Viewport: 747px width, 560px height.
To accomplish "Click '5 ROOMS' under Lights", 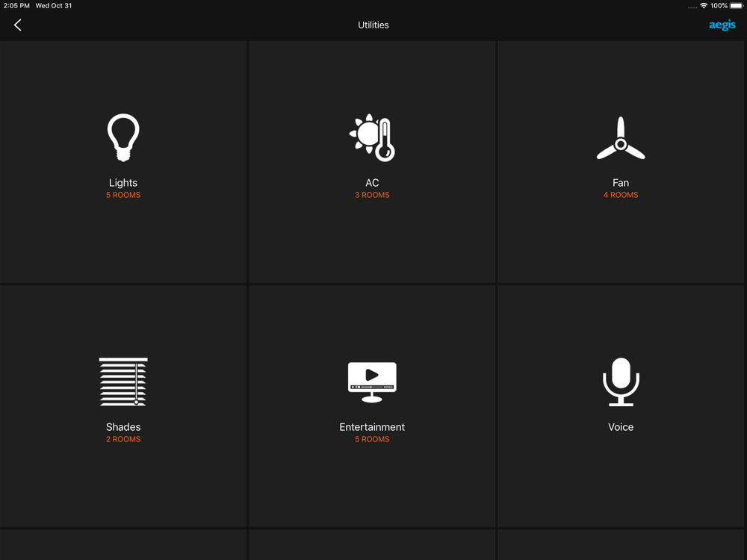I will [123, 195].
